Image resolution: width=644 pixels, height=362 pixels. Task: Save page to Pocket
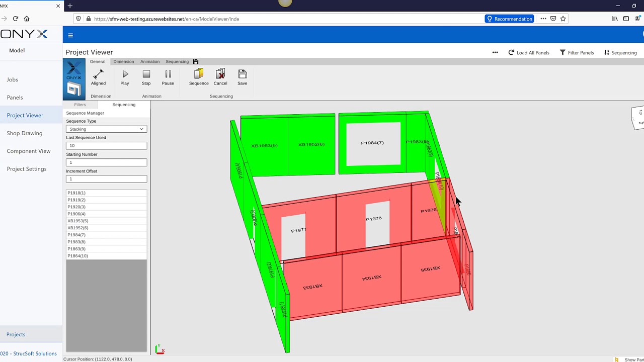pos(553,19)
